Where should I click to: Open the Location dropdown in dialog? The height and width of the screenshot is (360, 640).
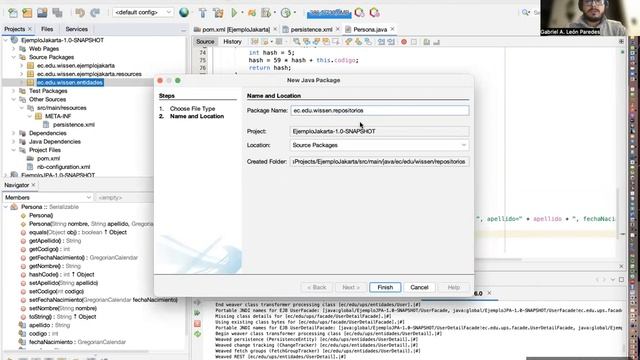point(380,145)
